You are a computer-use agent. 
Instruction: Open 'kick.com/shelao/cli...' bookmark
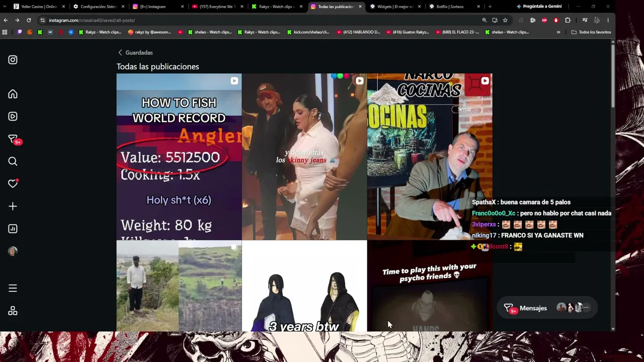(308, 32)
